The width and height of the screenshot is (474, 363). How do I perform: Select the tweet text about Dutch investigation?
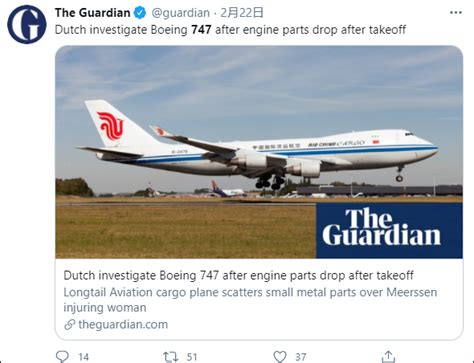tap(230, 30)
